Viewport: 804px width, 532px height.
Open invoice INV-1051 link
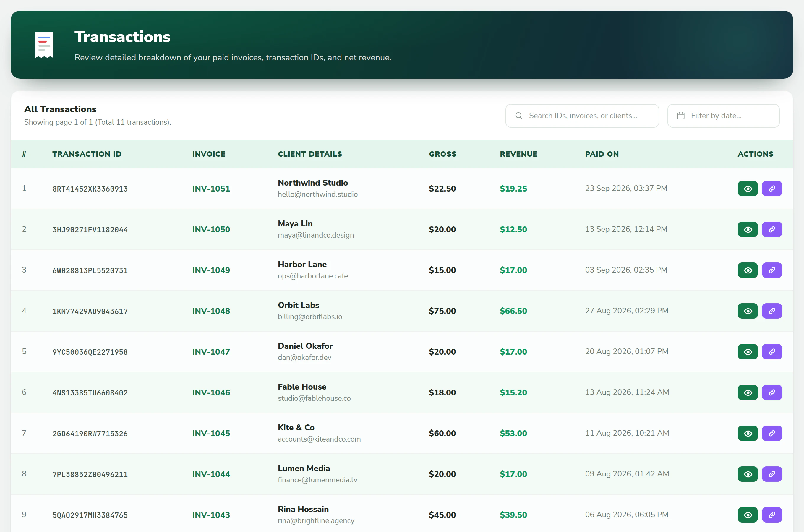[211, 189]
